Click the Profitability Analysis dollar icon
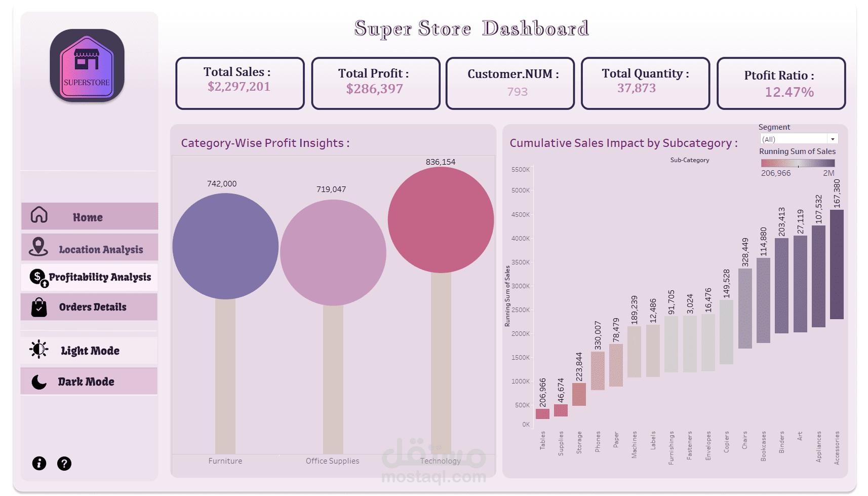This screenshot has height=496, width=868. tap(38, 277)
